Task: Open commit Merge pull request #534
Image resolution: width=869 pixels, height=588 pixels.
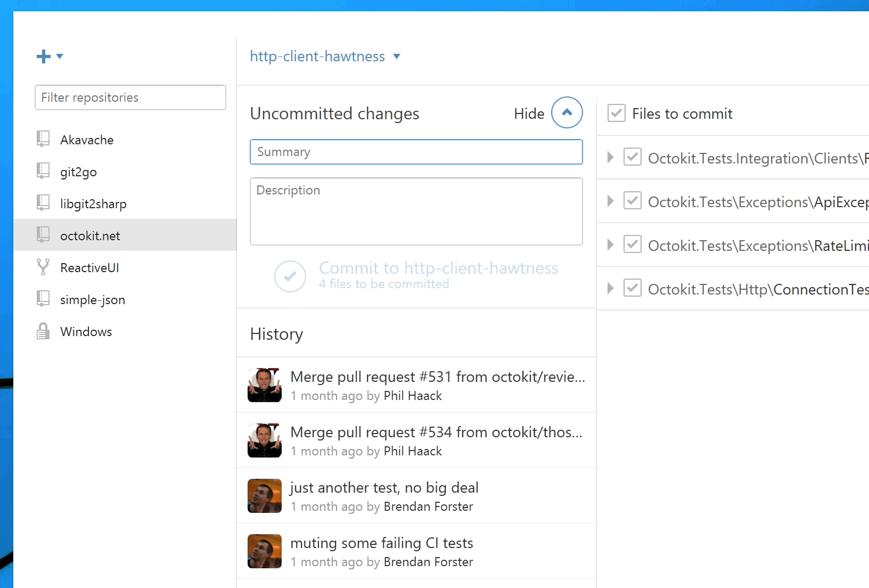Action: coord(416,440)
